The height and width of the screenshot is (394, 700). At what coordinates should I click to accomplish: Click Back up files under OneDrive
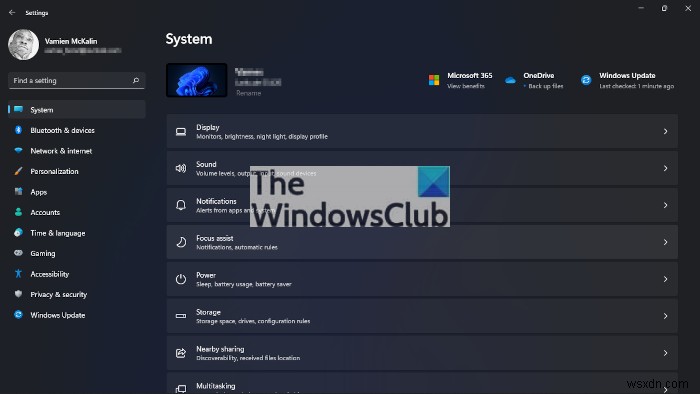tap(546, 86)
